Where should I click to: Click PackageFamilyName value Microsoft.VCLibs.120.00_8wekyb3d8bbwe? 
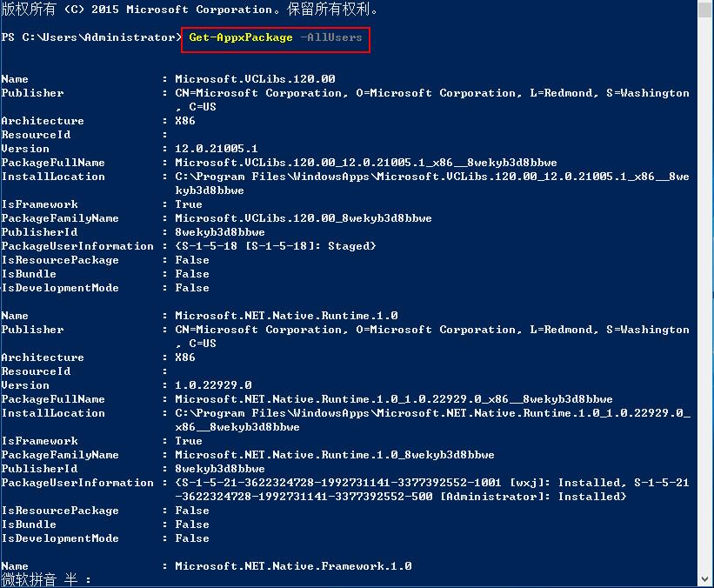coord(304,218)
